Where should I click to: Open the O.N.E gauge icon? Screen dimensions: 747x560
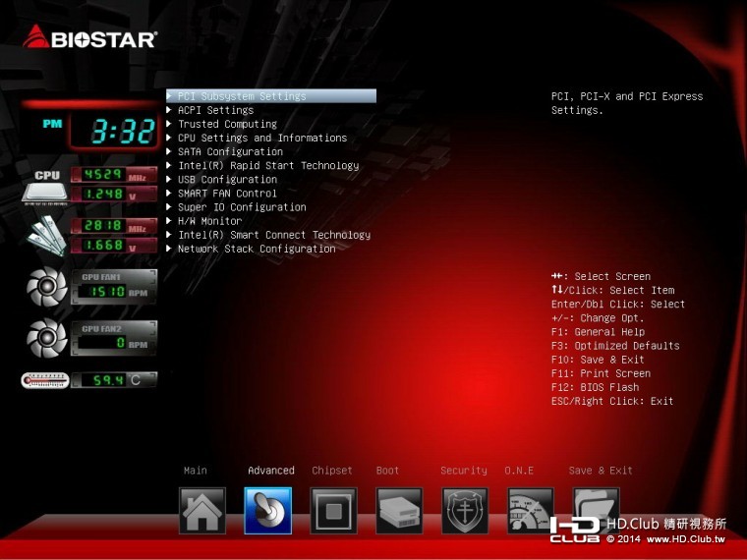[530, 511]
